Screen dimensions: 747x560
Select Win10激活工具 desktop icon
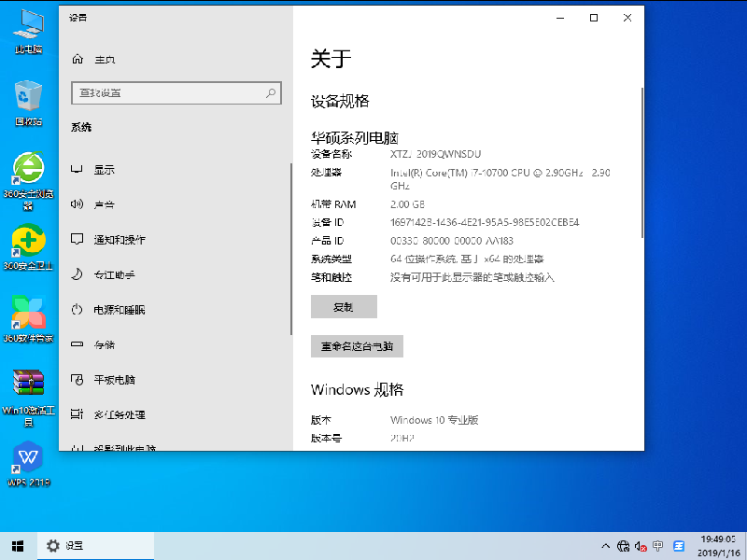tap(29, 399)
